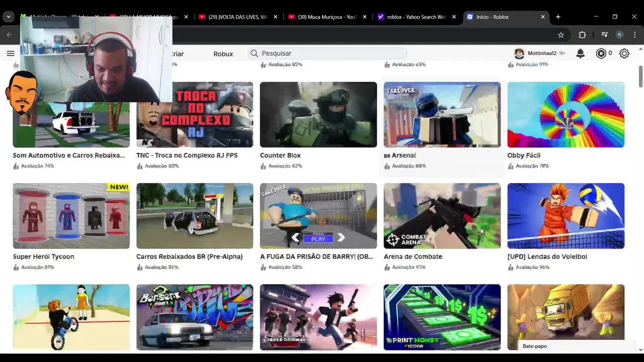Open the Super Herói Tycoon title

(43, 256)
